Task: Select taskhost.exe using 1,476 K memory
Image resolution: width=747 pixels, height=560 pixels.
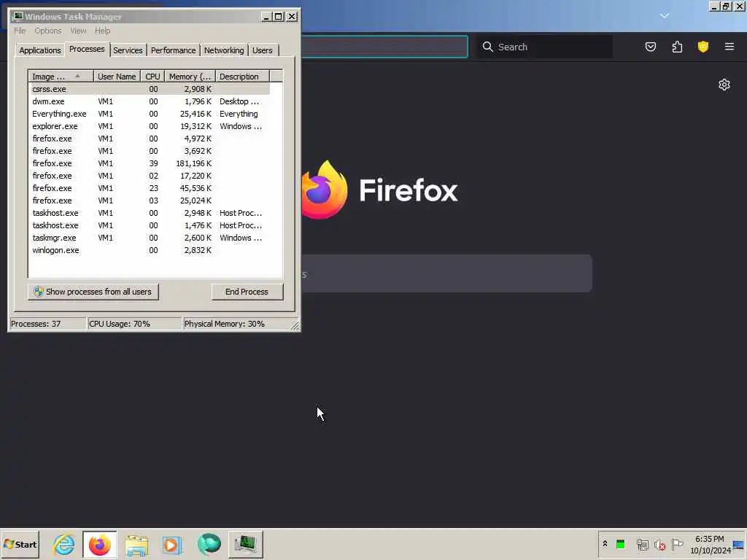Action: (x=150, y=225)
